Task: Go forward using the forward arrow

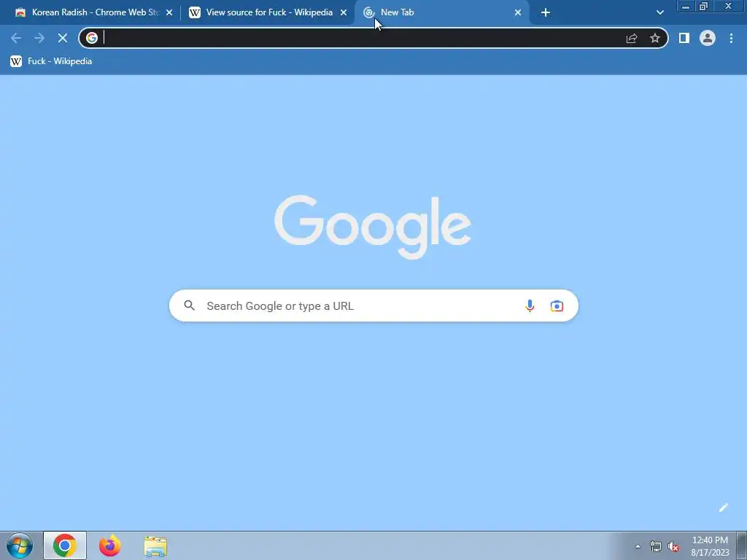Action: point(39,38)
